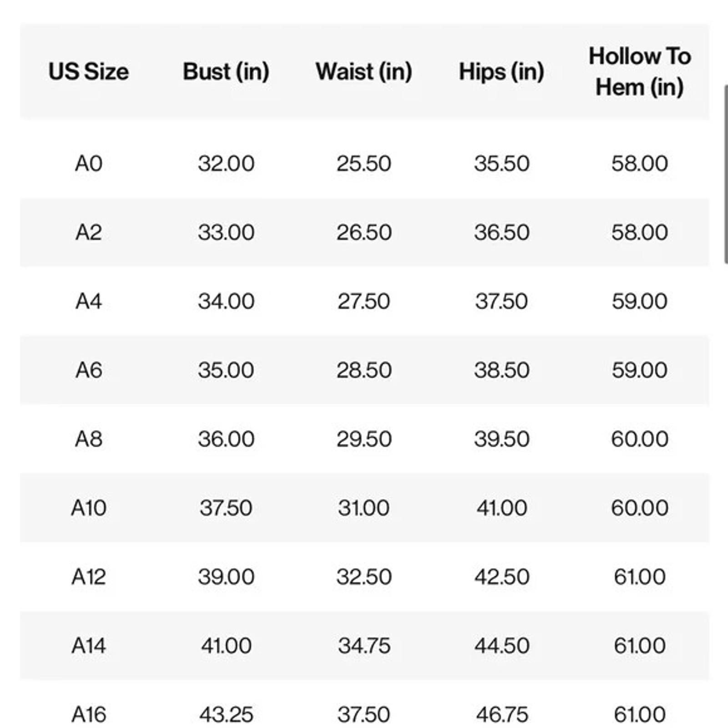Image resolution: width=728 pixels, height=728 pixels.
Task: Select the A8 size row label
Action: (x=89, y=439)
